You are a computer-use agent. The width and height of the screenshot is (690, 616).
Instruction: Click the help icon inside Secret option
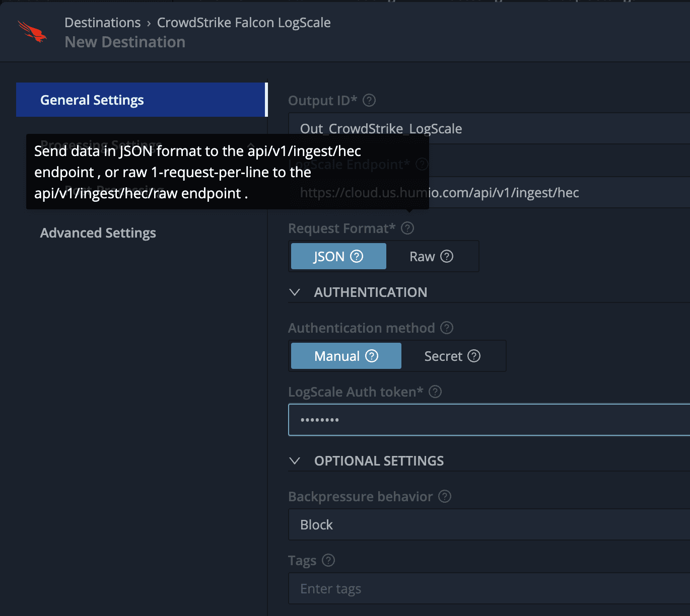(474, 356)
